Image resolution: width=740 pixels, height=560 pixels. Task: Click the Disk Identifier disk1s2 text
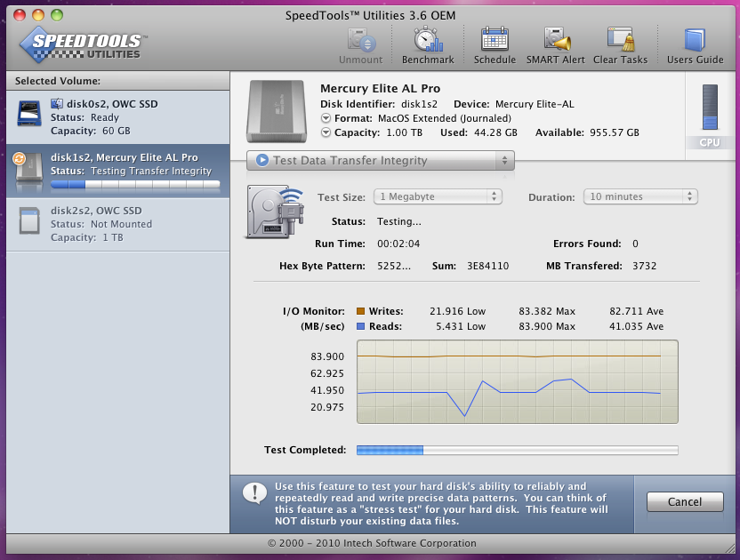pos(379,104)
